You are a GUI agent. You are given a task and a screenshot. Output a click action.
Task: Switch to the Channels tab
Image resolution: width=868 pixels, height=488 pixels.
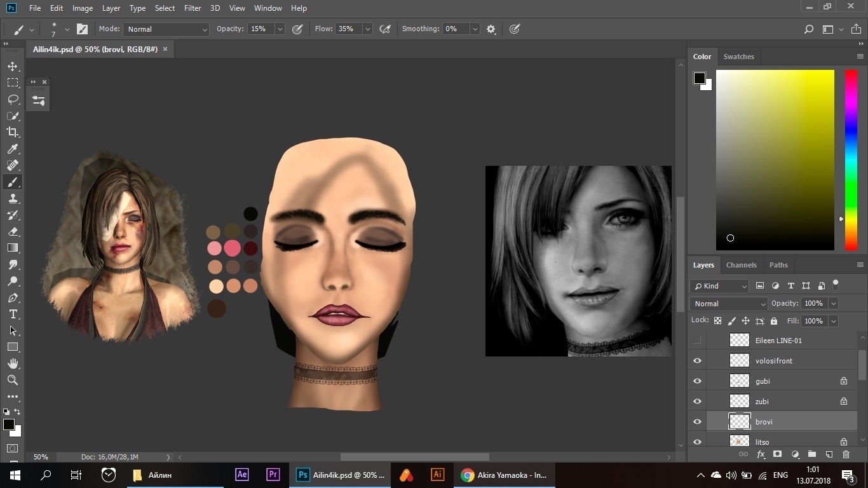click(741, 265)
